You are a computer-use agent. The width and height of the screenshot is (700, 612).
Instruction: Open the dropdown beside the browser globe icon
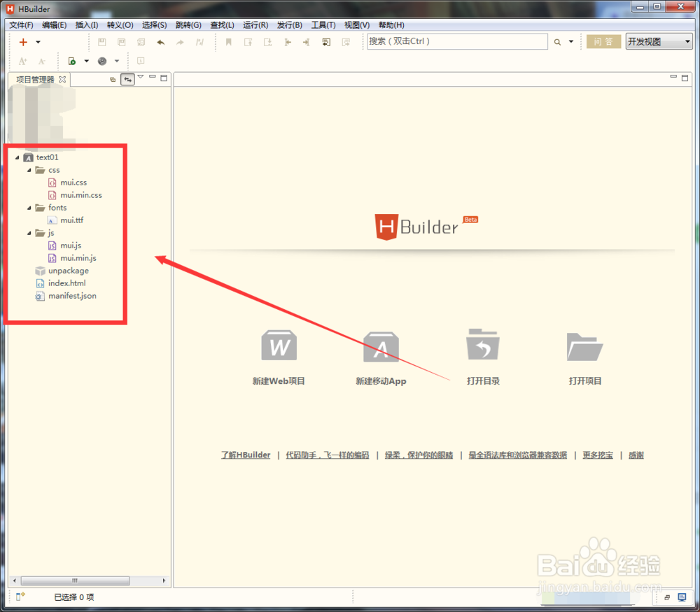(x=117, y=61)
